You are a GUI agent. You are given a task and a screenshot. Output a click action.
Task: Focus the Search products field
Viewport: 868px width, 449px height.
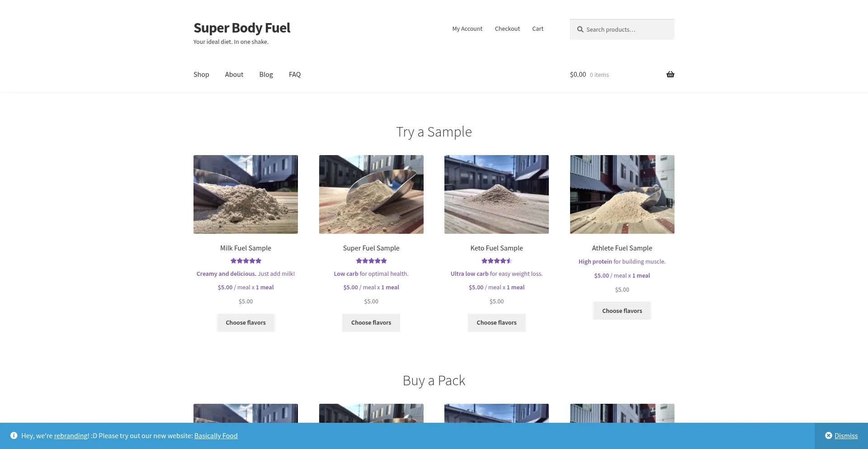pos(622,29)
